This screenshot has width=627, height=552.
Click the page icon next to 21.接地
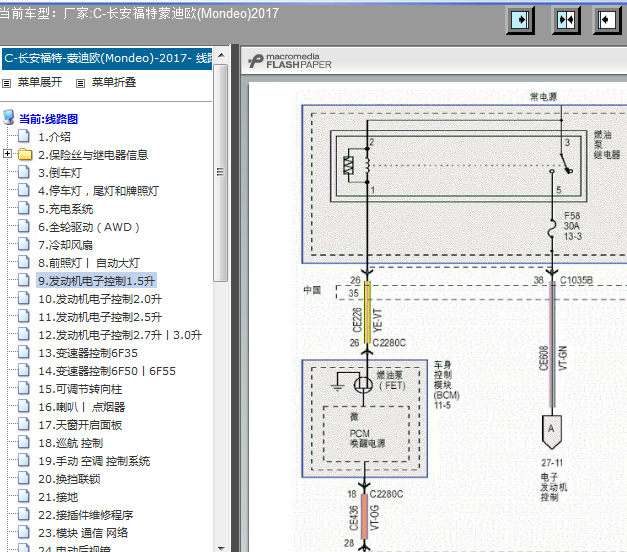pyautogui.click(x=24, y=496)
